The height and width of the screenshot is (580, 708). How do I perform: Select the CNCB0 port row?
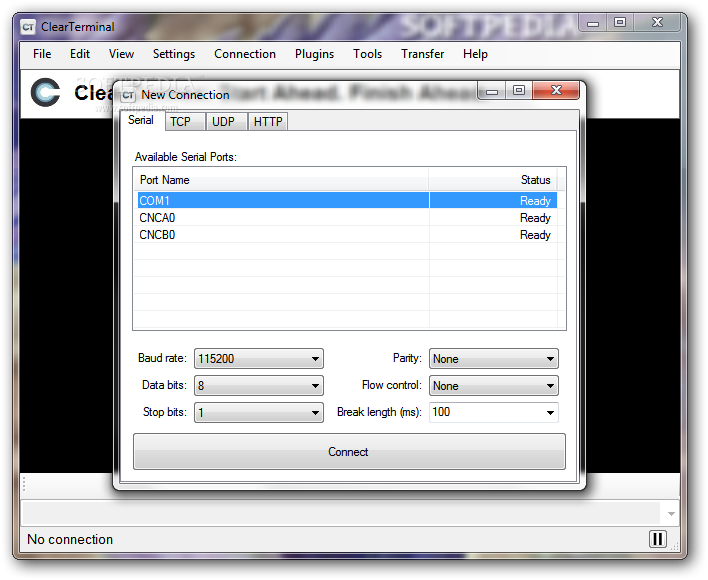(x=347, y=235)
